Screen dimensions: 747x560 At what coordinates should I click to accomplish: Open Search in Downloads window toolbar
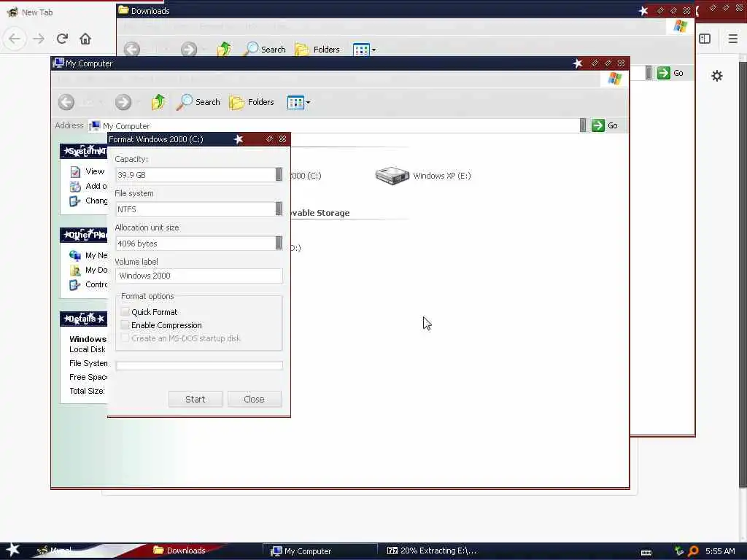click(x=264, y=49)
